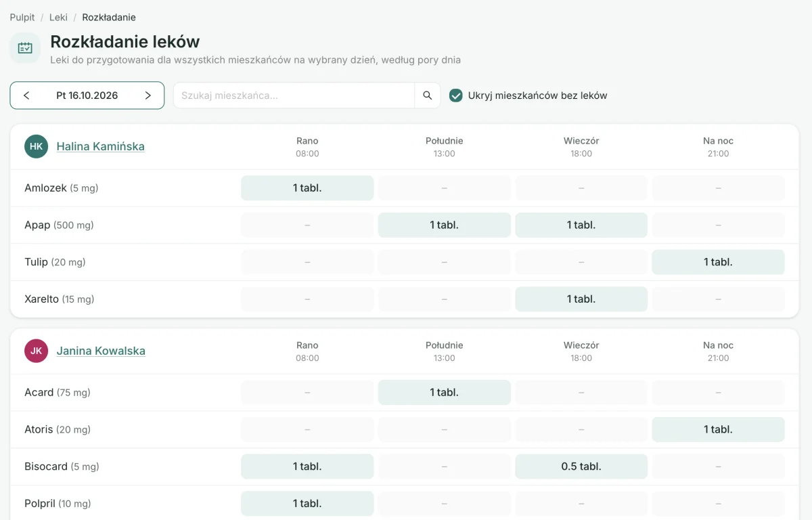Click Bisocard Wieczór 0.5 tabl. cell
Image resolution: width=812 pixels, height=520 pixels.
point(581,467)
